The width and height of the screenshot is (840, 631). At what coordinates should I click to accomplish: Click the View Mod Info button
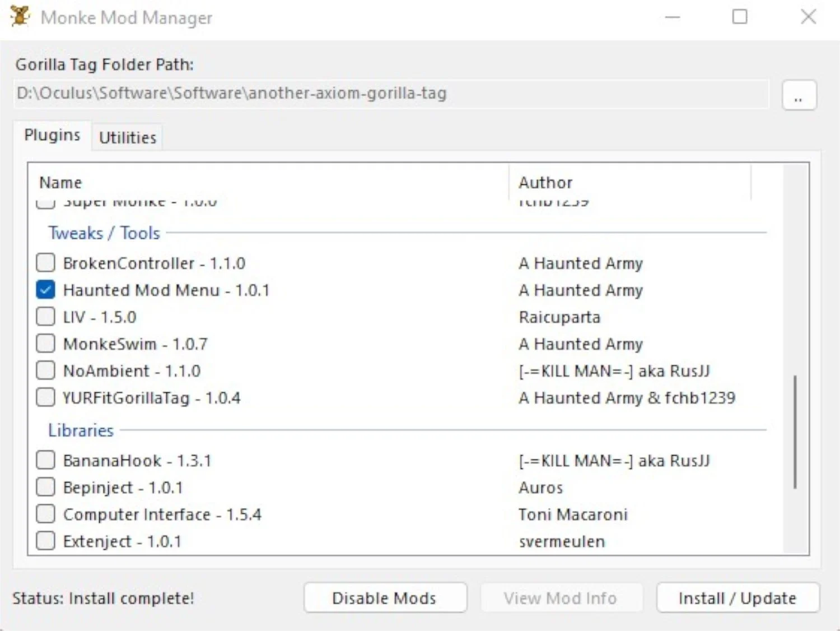pyautogui.click(x=561, y=597)
